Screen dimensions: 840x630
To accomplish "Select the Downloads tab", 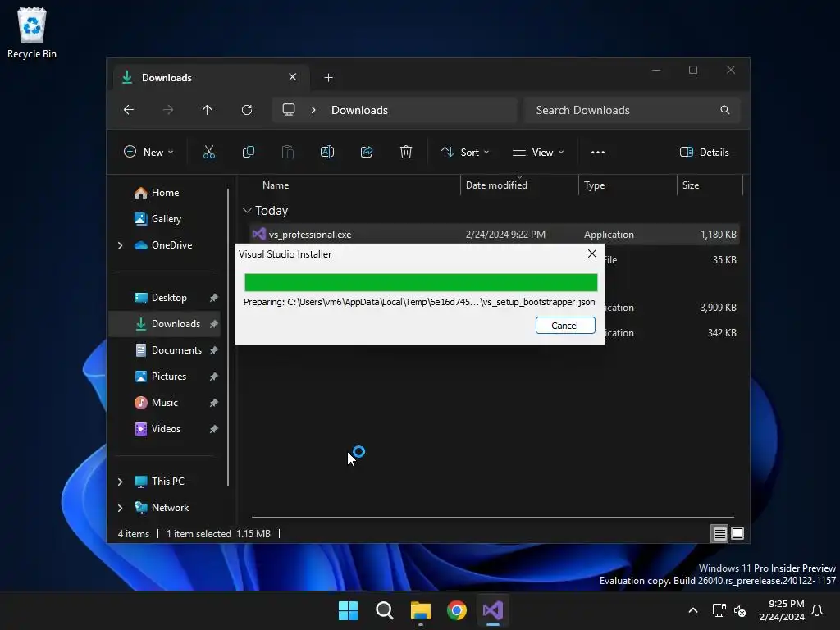I will pos(212,78).
